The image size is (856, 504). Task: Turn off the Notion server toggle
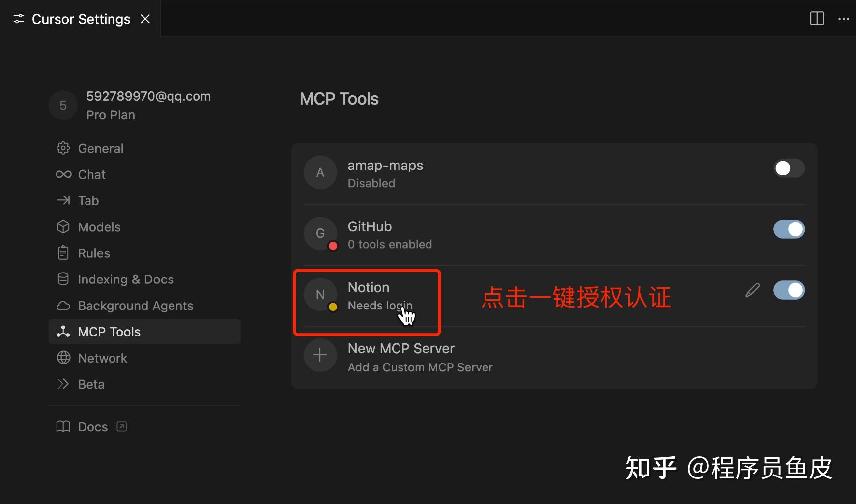tap(789, 290)
